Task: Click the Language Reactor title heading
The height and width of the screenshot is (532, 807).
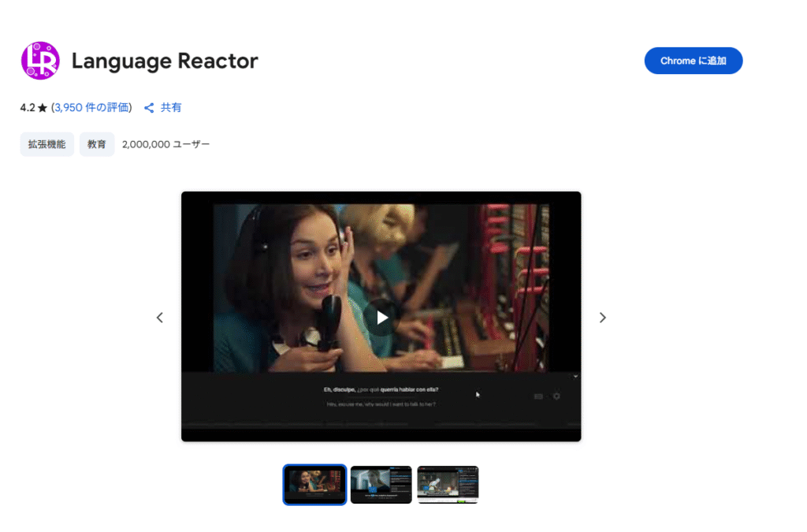Action: pos(165,61)
